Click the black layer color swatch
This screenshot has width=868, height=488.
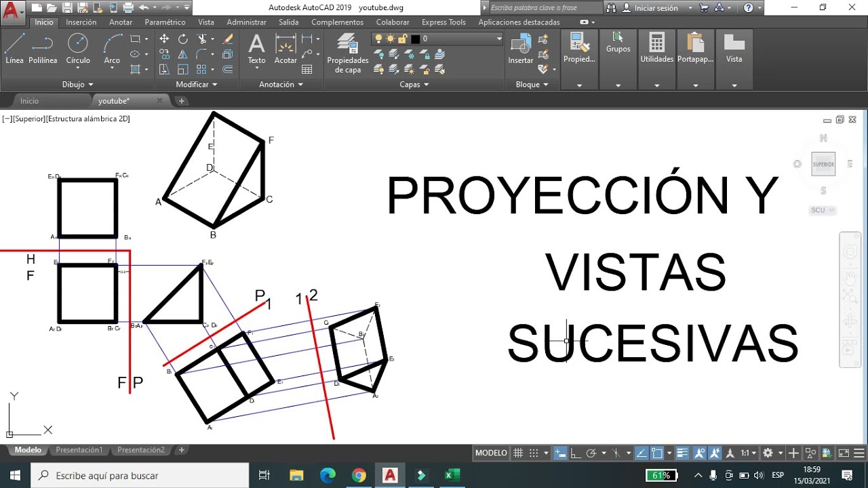pyautogui.click(x=415, y=39)
